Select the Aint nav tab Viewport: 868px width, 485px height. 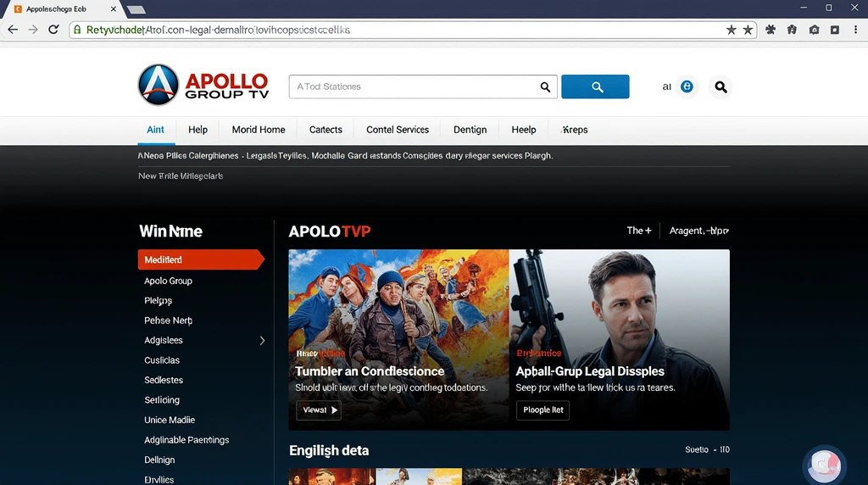point(155,130)
